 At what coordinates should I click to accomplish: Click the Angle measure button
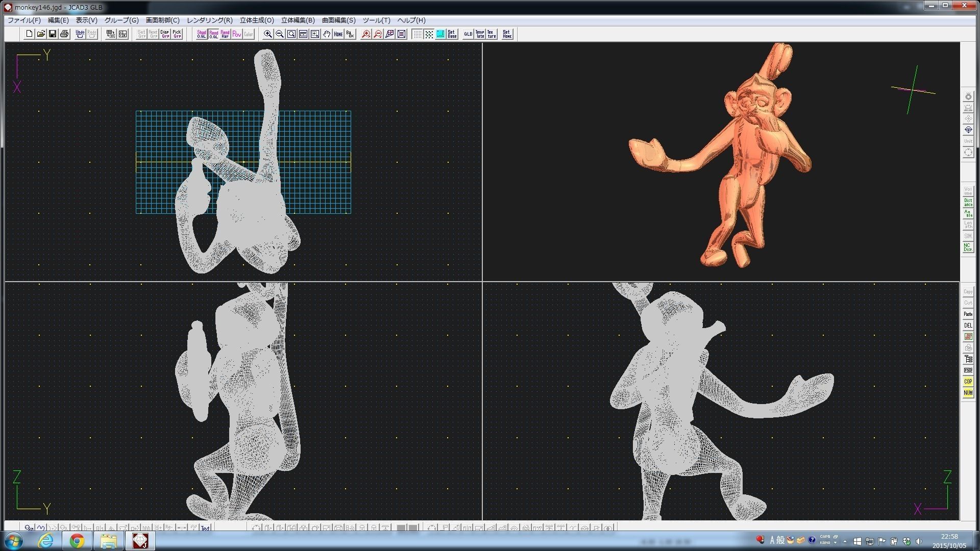[968, 214]
